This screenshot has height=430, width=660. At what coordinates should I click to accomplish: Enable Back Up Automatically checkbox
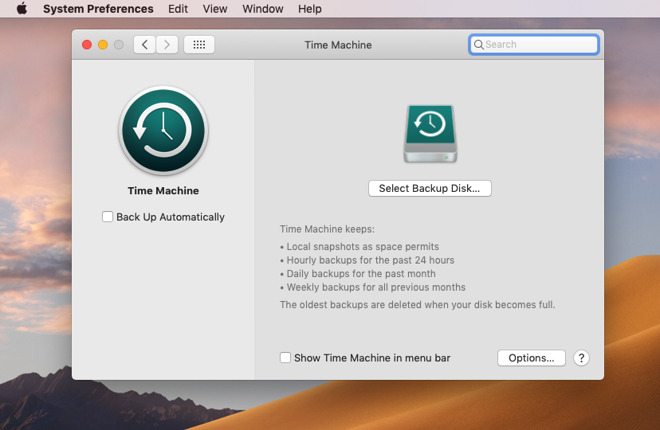pyautogui.click(x=107, y=217)
